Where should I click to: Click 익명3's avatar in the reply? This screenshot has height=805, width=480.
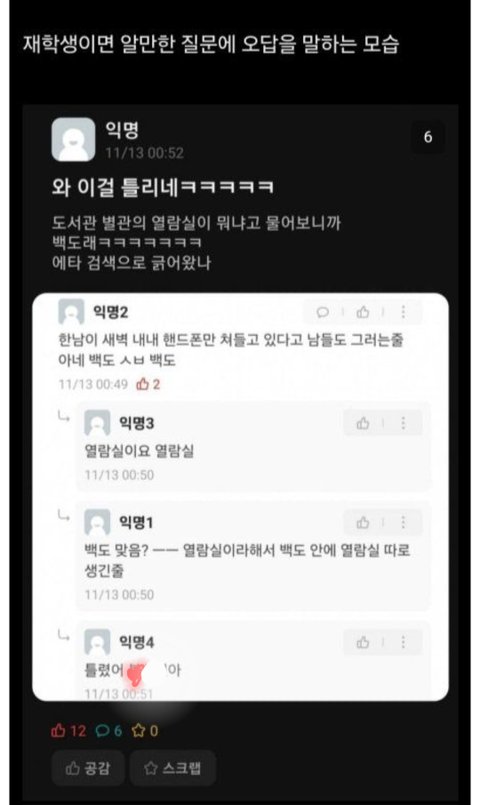[97, 423]
